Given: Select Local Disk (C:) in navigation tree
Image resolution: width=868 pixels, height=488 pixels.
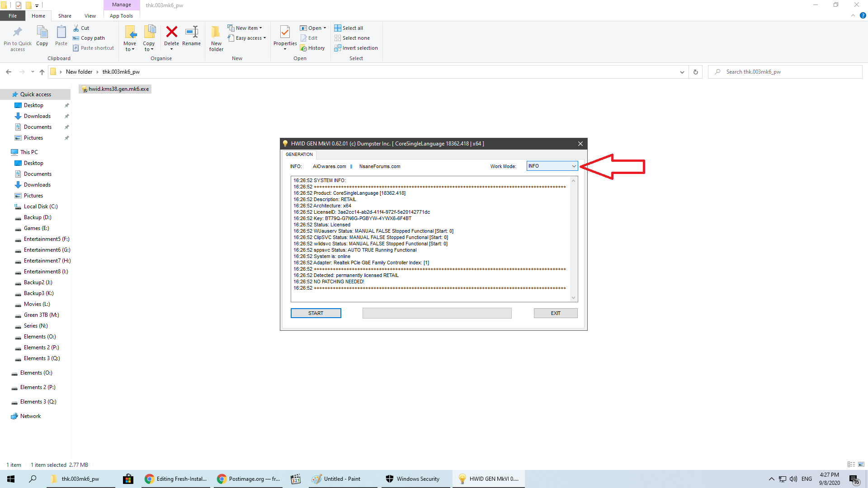Looking at the screenshot, I should 41,206.
